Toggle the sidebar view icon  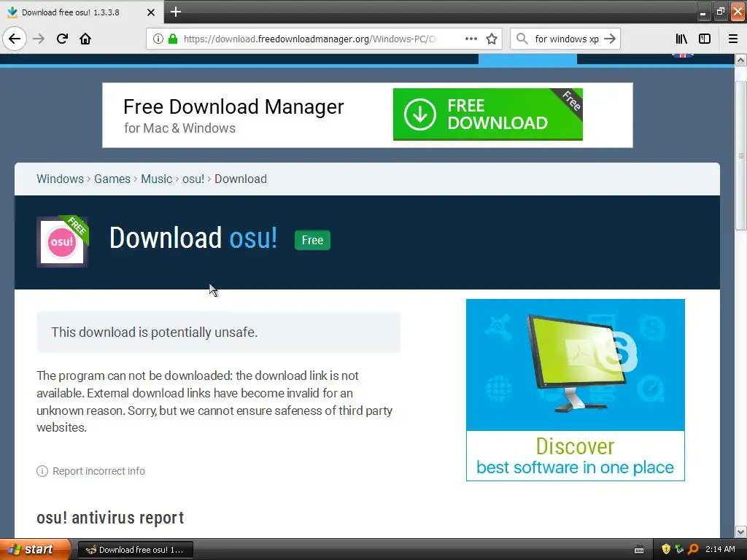(705, 39)
